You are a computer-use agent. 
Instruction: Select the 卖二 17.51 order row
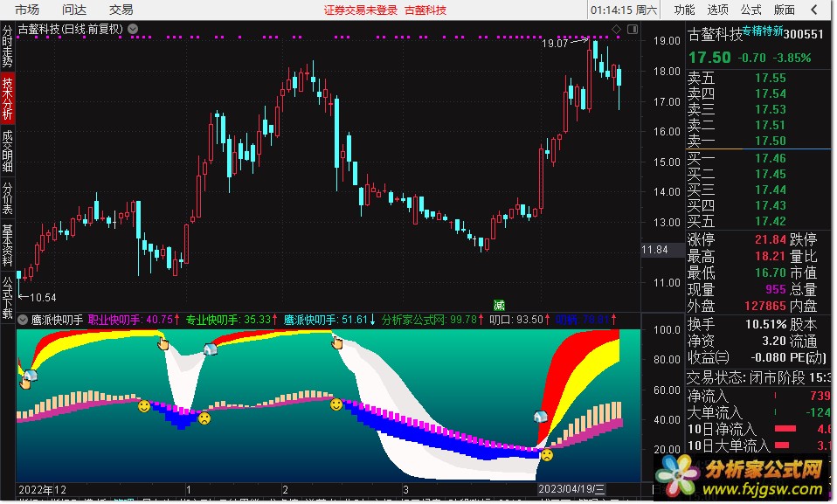[x=759, y=125]
